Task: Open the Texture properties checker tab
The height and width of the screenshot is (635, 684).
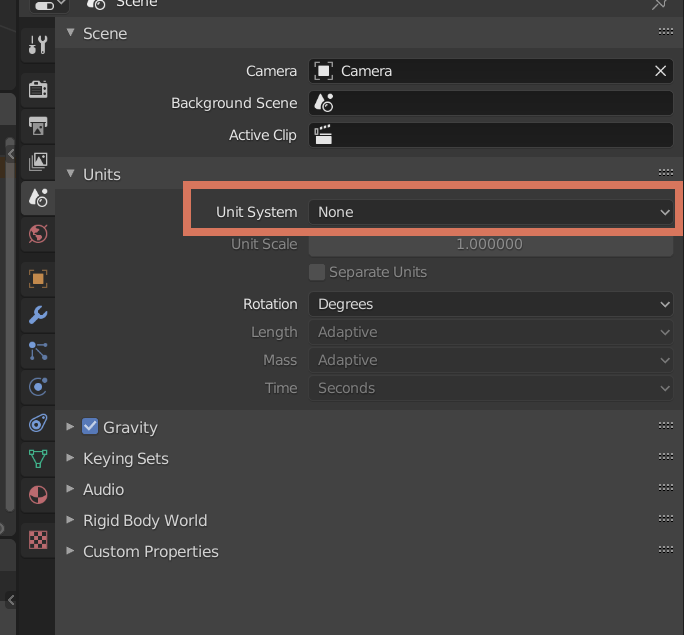Action: [x=38, y=540]
